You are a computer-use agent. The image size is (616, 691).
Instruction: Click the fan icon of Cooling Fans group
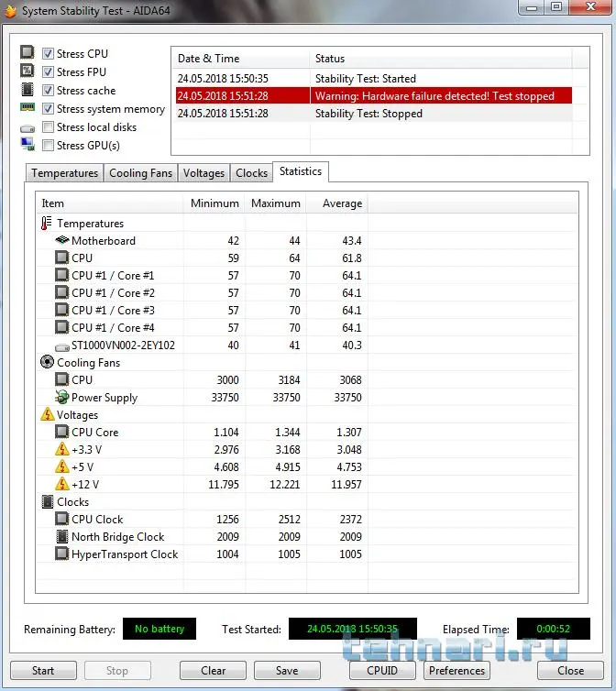coord(47,362)
